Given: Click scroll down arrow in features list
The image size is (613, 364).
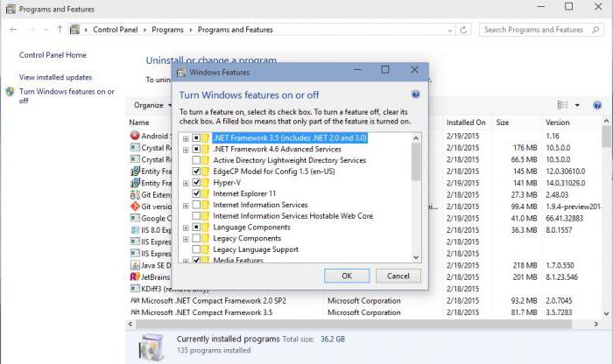Looking at the screenshot, I should click(416, 257).
